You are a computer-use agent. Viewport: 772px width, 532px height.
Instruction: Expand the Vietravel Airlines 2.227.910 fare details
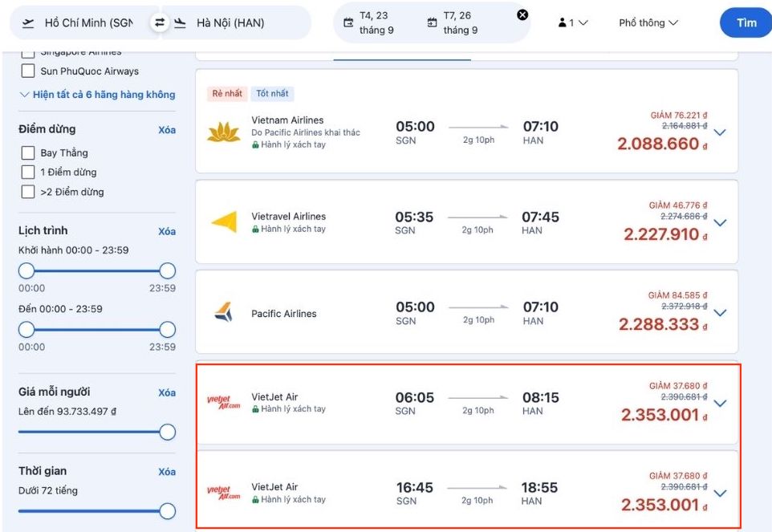720,223
